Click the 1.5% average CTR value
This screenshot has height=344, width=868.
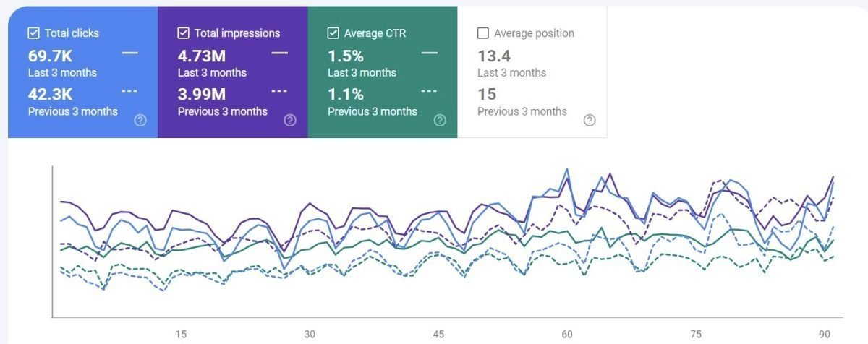(x=346, y=56)
